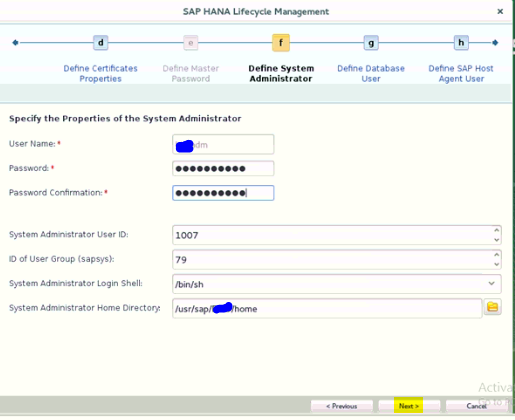
Task: Select Define System Administrator step label
Action: tap(281, 73)
